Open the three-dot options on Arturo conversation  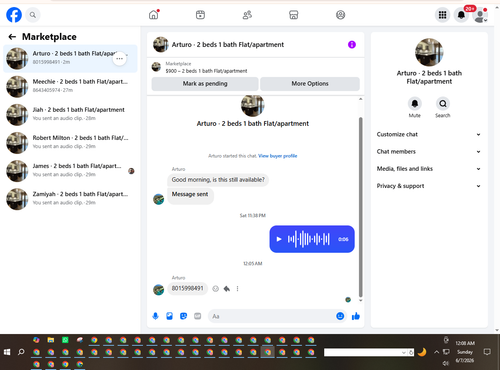tap(120, 58)
